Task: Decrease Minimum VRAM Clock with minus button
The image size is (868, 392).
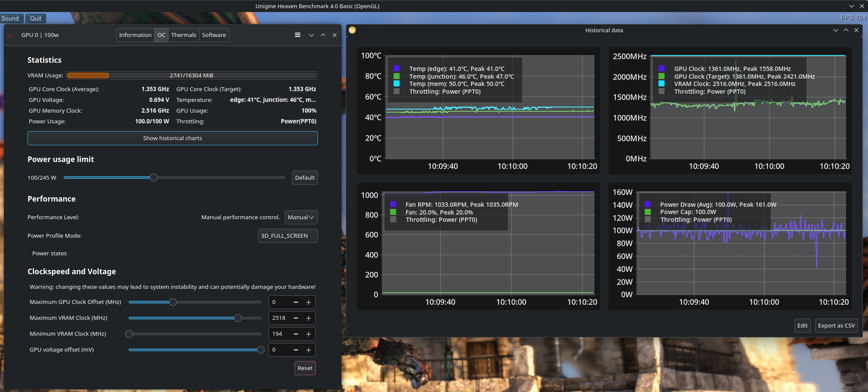Action: tap(296, 334)
